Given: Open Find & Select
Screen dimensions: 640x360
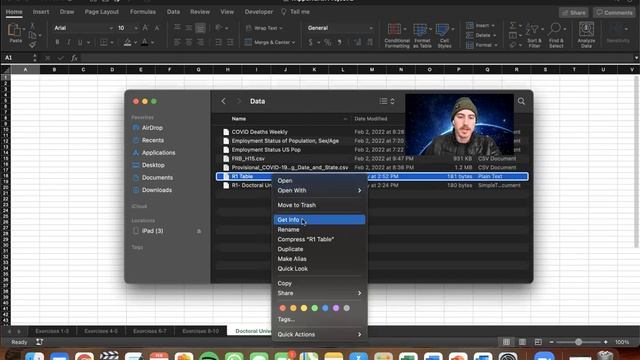Looking at the screenshot, I should 556,36.
